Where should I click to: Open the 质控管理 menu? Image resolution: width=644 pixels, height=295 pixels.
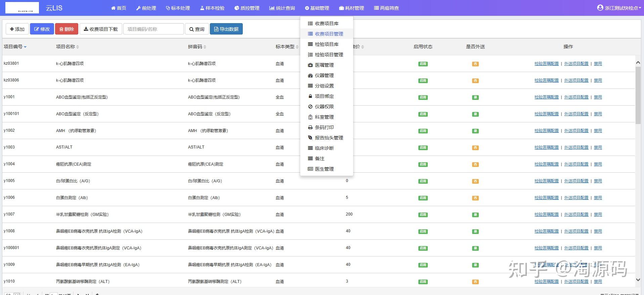[x=247, y=8]
